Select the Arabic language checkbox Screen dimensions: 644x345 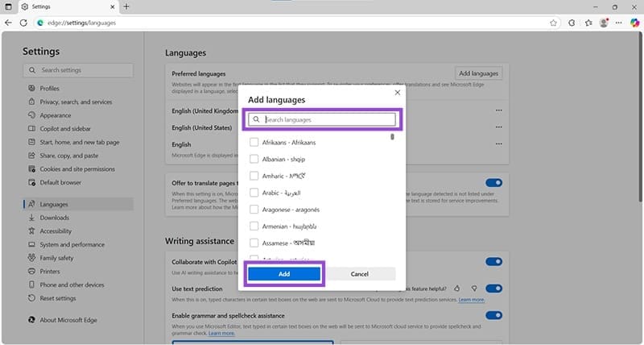pyautogui.click(x=254, y=193)
